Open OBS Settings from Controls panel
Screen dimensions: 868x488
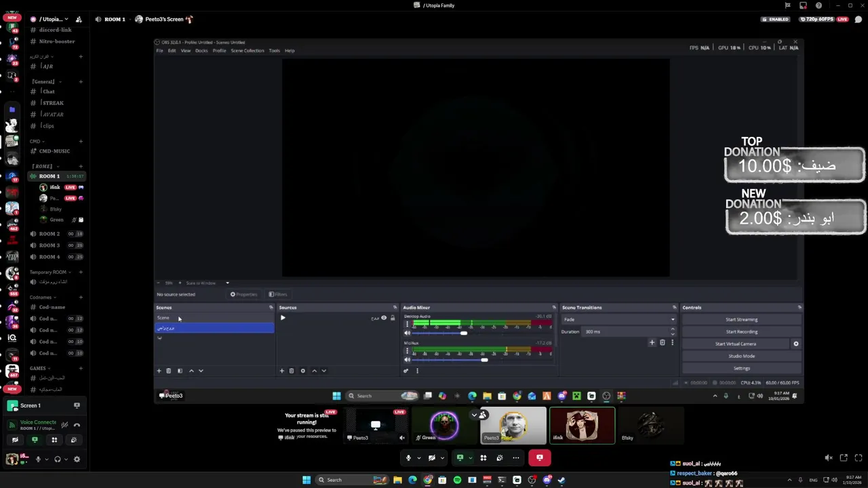click(x=742, y=368)
